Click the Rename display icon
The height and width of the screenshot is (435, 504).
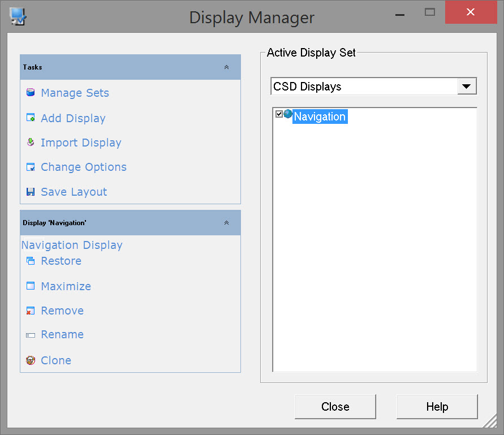[x=31, y=335]
